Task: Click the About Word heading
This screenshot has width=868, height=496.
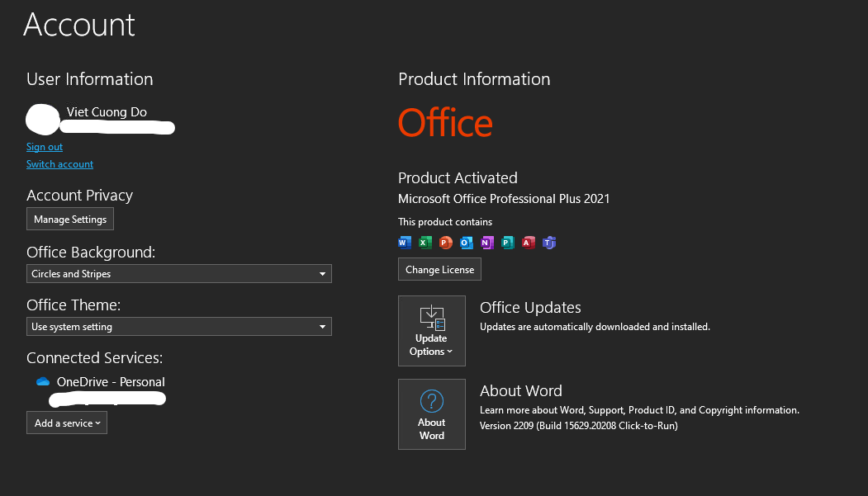Action: coord(521,391)
